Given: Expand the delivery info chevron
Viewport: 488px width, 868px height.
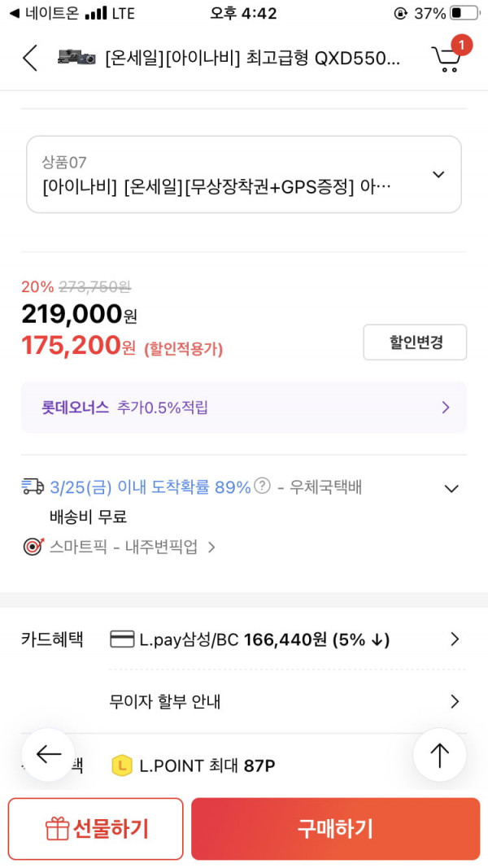Looking at the screenshot, I should tap(452, 488).
